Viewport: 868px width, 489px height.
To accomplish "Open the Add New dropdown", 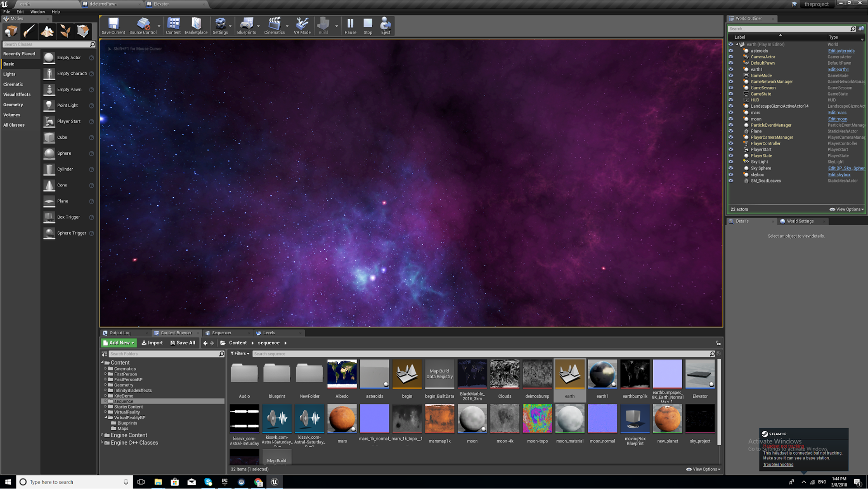I will 119,343.
